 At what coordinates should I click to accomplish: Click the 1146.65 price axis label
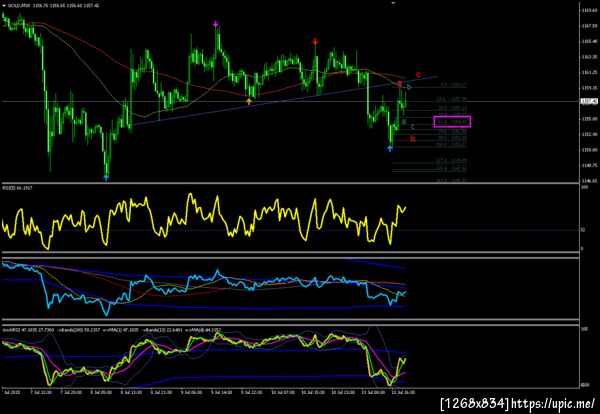pyautogui.click(x=589, y=181)
